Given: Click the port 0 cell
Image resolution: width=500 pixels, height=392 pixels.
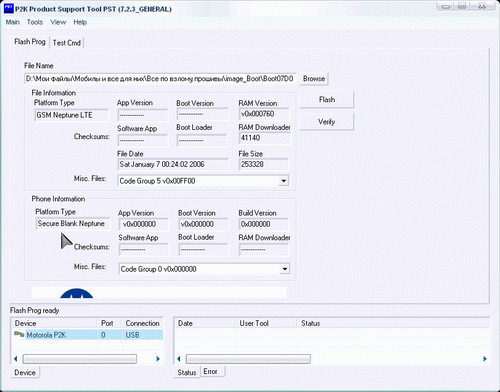Looking at the screenshot, I should coord(110,335).
